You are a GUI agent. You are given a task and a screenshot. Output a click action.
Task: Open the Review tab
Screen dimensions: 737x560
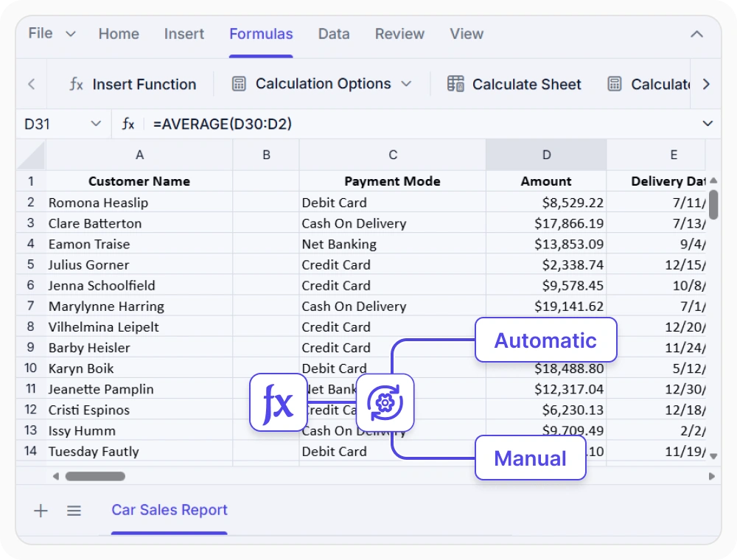tap(399, 34)
